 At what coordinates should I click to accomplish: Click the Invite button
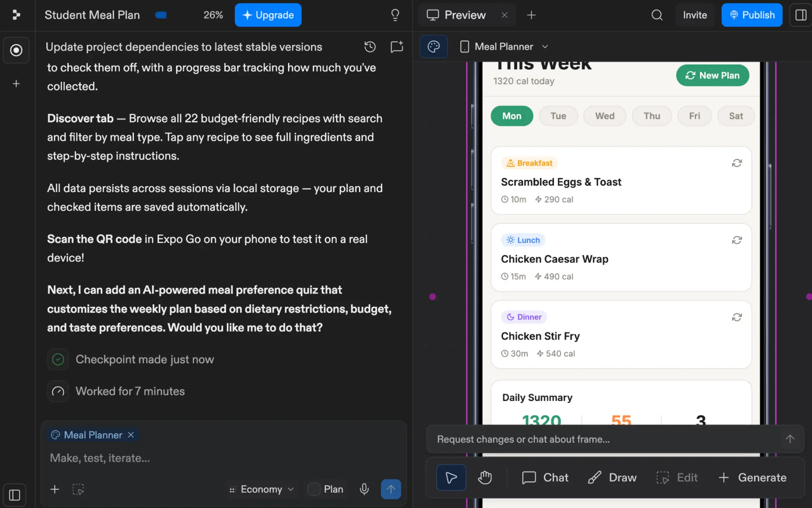click(x=695, y=15)
